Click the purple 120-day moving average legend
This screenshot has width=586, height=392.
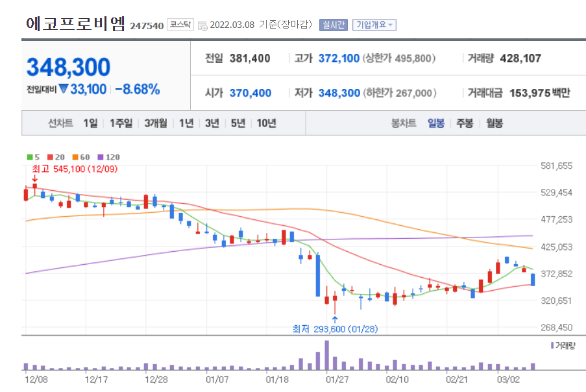pyautogui.click(x=108, y=157)
